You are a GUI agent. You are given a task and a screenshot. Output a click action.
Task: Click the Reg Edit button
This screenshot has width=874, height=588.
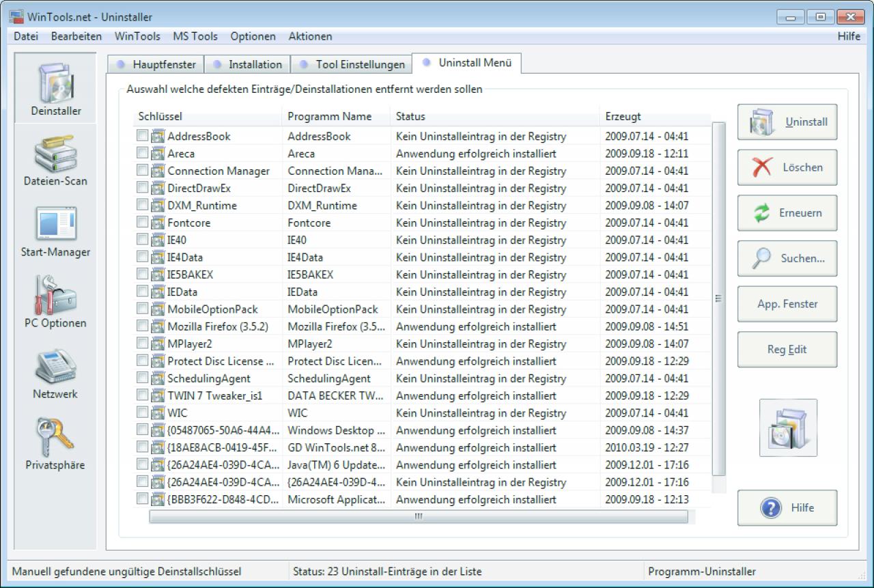pyautogui.click(x=787, y=350)
